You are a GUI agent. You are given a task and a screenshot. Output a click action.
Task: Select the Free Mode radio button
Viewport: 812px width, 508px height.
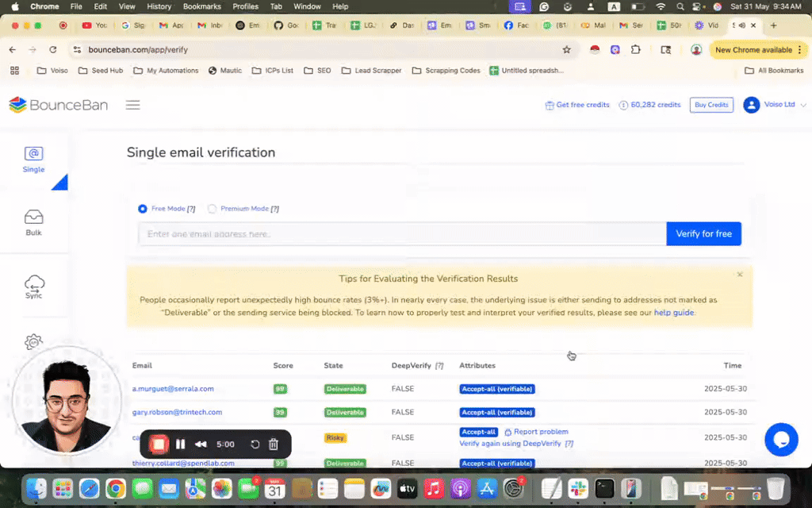tap(143, 209)
